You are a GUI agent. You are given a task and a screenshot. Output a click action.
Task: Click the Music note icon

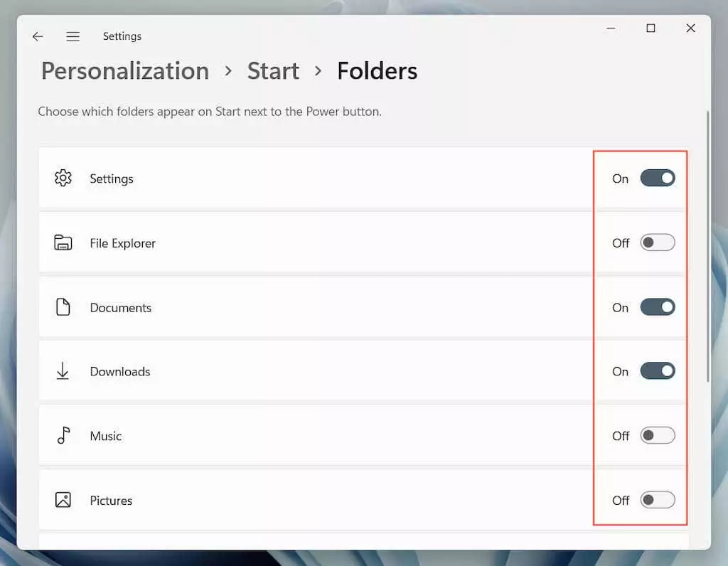[x=63, y=436]
